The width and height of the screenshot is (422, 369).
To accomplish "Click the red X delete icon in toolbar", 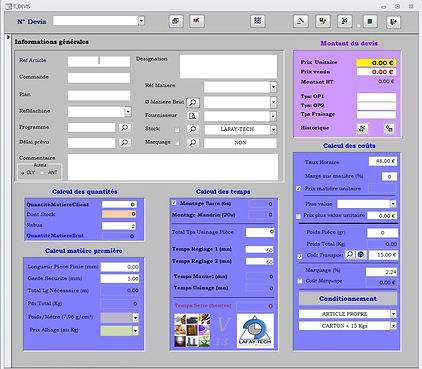I will pos(196,21).
